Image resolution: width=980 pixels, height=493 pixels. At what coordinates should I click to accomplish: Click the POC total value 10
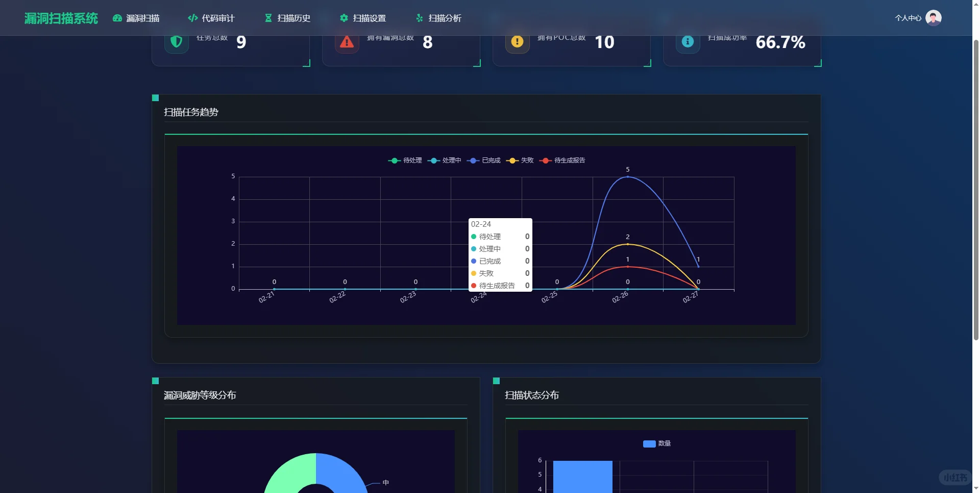(x=604, y=42)
